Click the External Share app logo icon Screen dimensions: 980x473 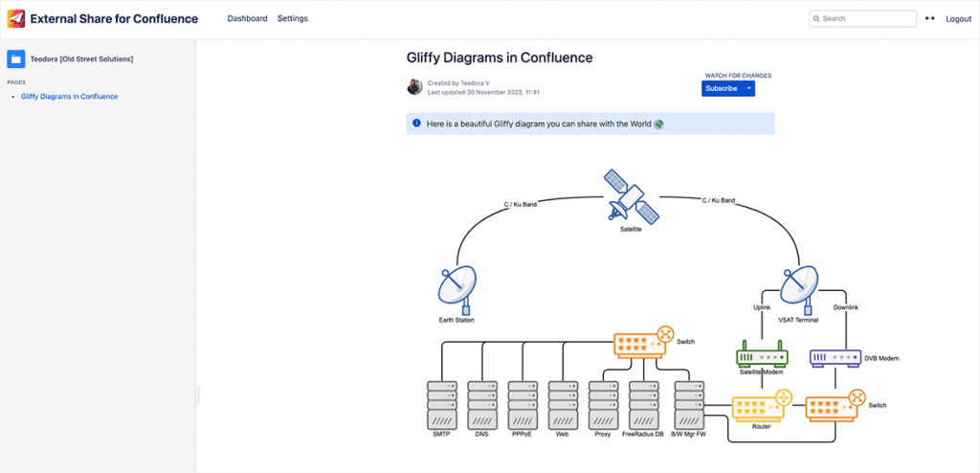(x=16, y=19)
